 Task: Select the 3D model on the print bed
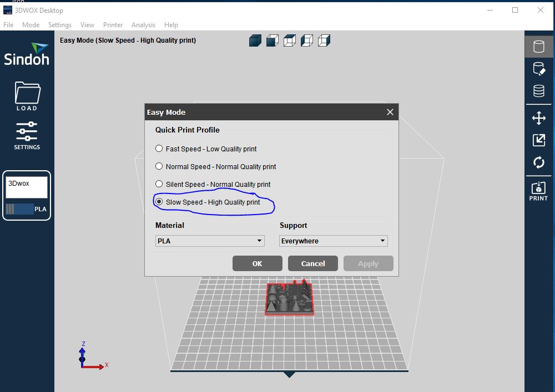point(289,298)
